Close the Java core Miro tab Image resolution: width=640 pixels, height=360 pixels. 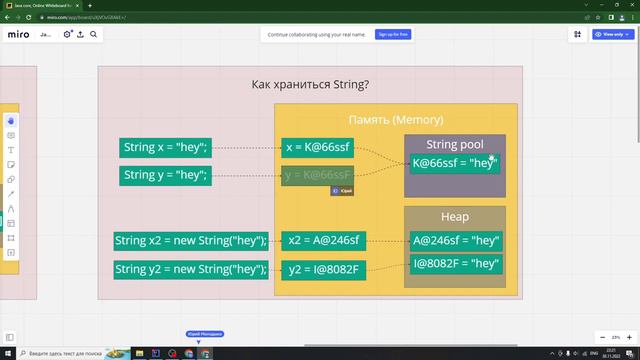coord(77,6)
